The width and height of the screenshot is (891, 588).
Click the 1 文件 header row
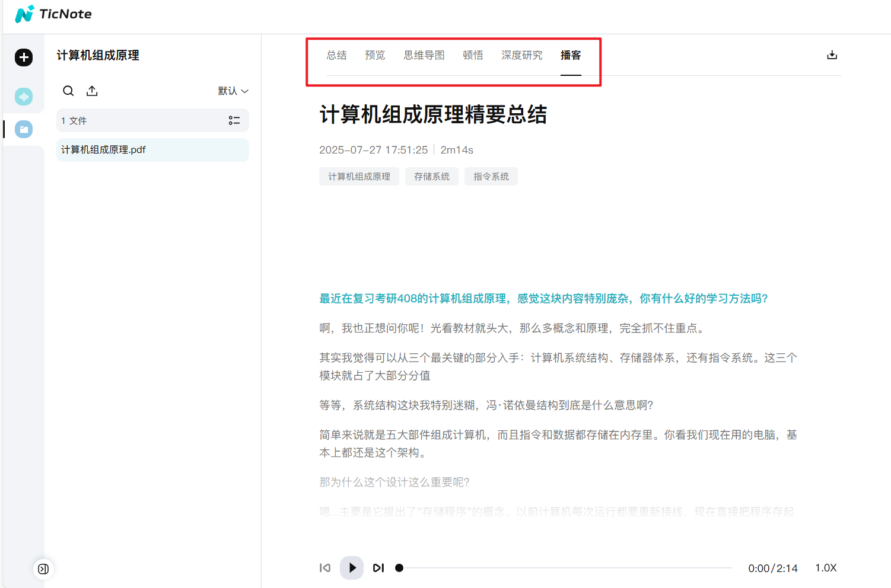coord(152,120)
